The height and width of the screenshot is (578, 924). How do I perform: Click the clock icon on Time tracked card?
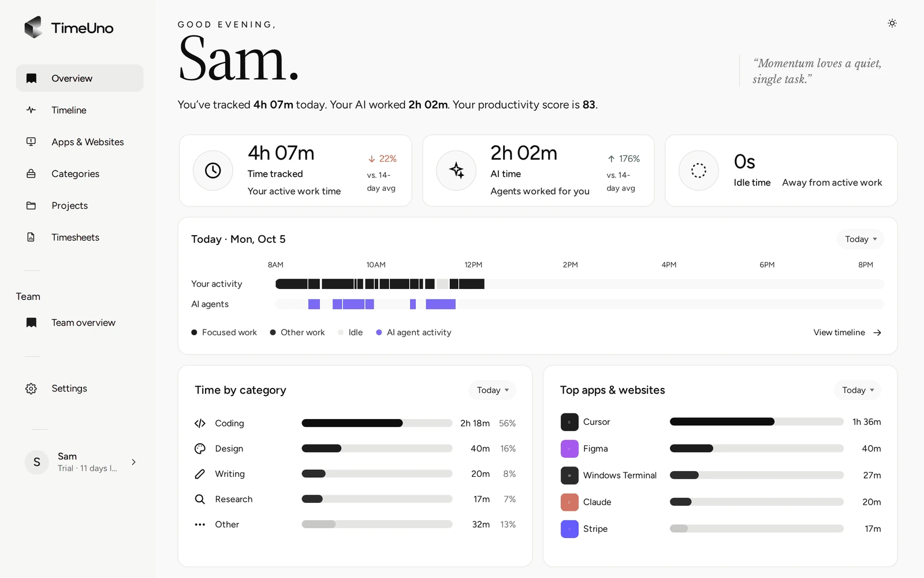[213, 171]
